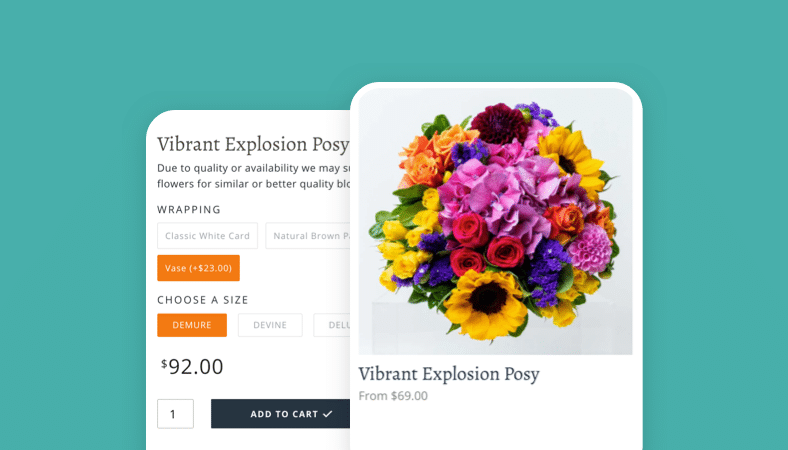This screenshot has width=788, height=450.
Task: Click the quantity input field showing 1
Action: [175, 414]
